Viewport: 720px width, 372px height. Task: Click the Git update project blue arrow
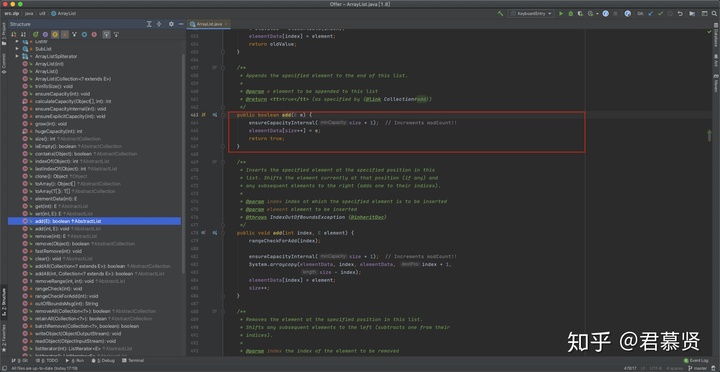pos(651,14)
